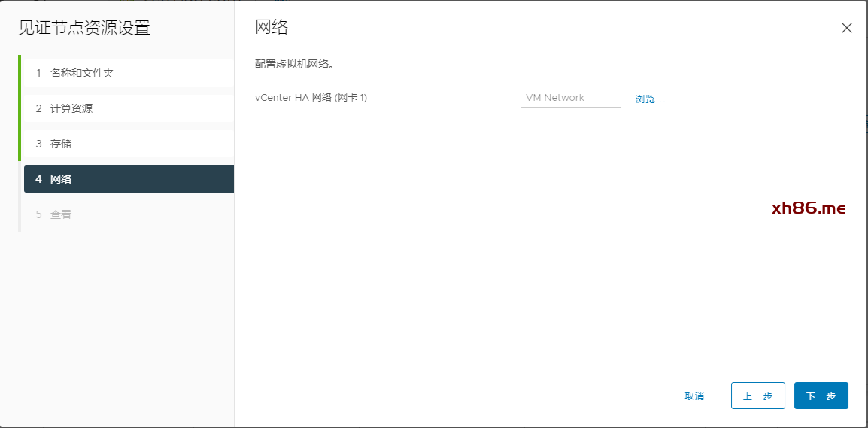Proceed with the 下一步 button

pos(821,396)
